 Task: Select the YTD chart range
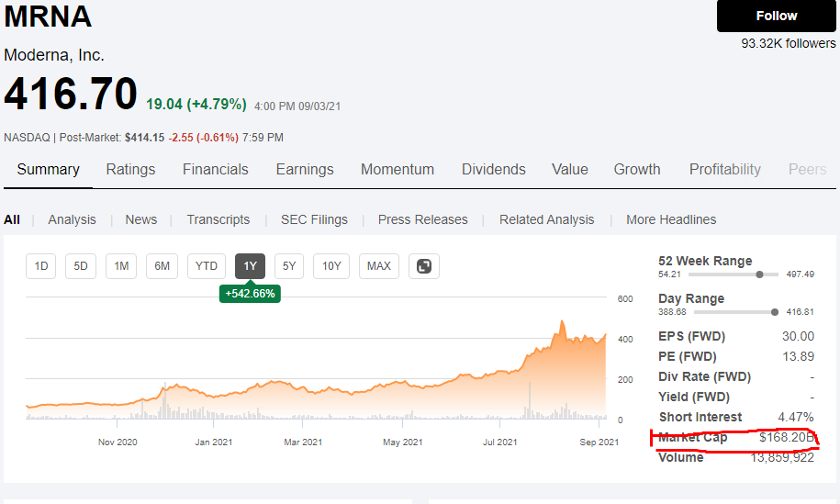(x=207, y=266)
